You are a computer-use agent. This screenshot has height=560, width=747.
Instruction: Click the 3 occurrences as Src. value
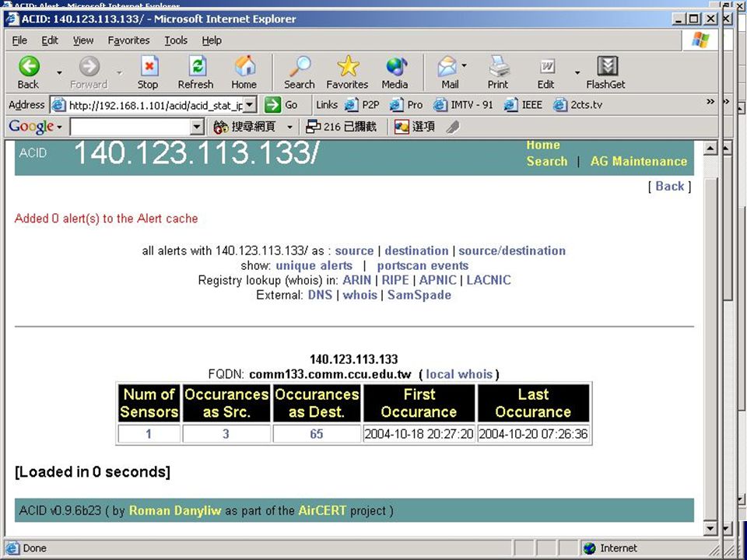click(x=226, y=434)
